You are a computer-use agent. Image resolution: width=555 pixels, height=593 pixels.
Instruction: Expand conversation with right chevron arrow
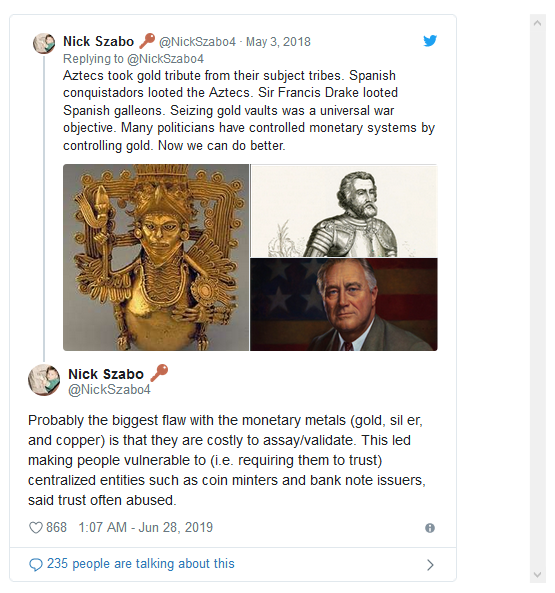[430, 565]
